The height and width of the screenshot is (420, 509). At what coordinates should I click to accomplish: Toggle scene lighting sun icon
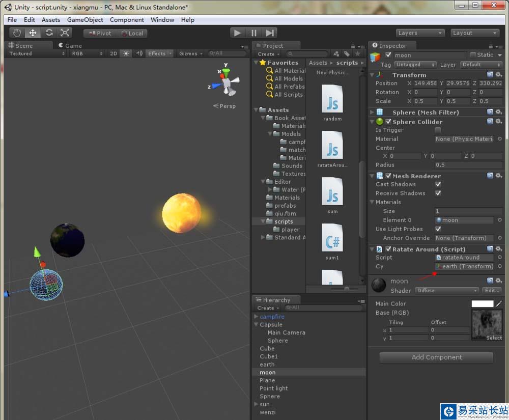(126, 53)
